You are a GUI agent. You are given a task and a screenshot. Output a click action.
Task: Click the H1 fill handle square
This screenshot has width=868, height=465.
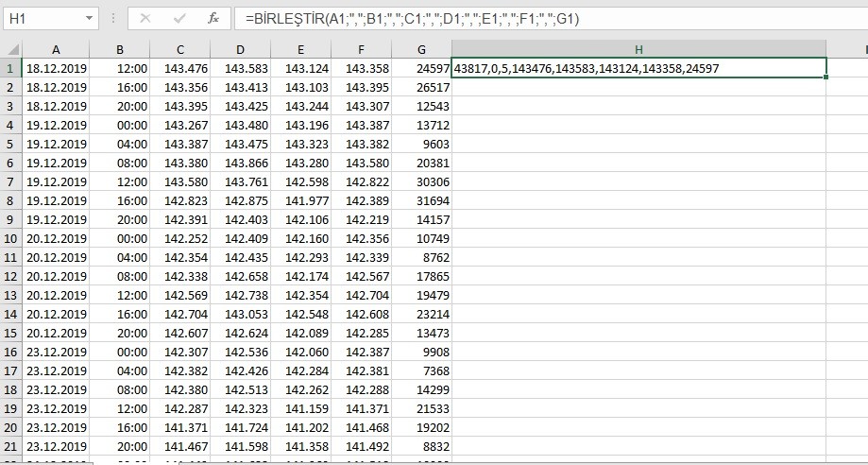pyautogui.click(x=825, y=77)
